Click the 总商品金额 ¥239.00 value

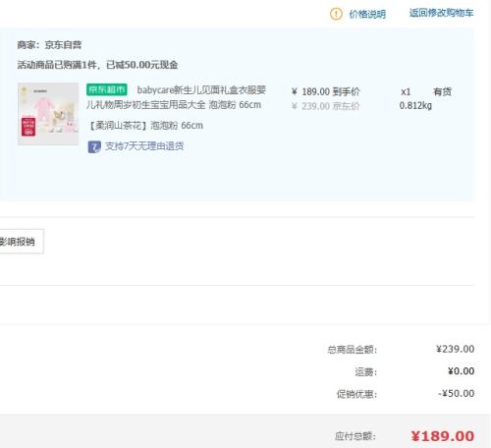click(x=455, y=349)
